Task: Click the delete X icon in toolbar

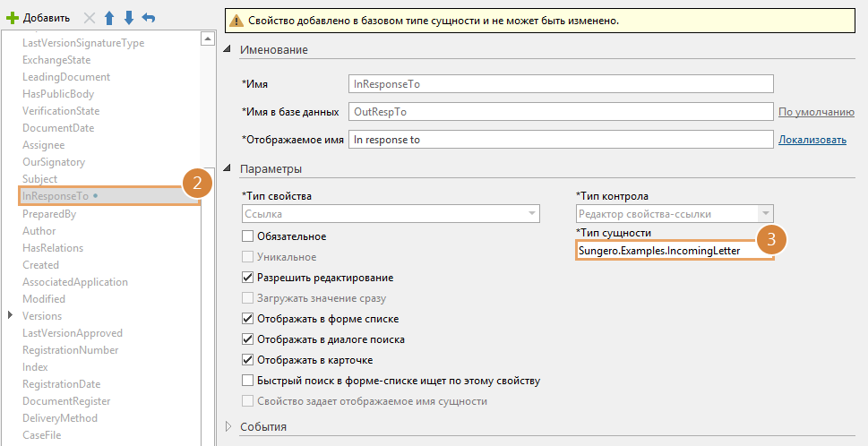Action: 89,18
